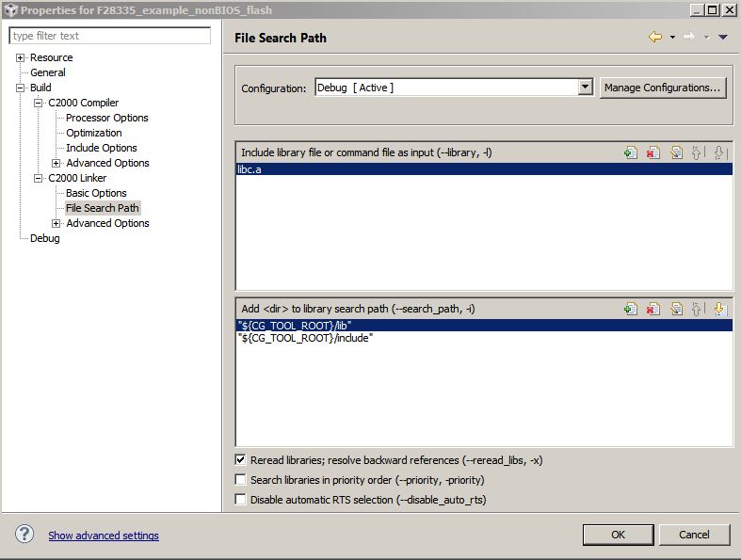Viewport: 741px width, 560px height.
Task: Move the Include library entry up
Action: (x=698, y=152)
